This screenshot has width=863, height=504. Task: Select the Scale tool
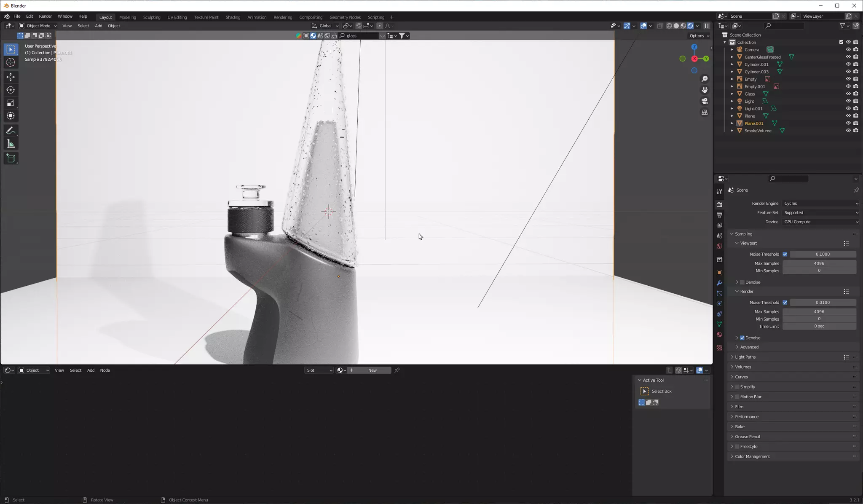point(11,103)
